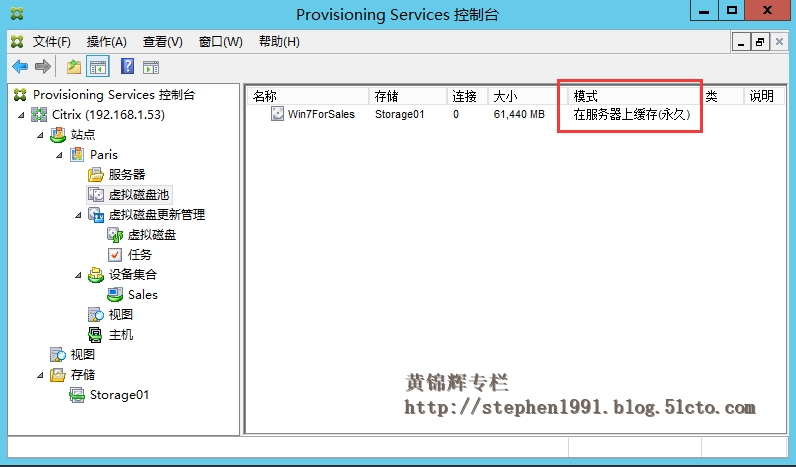Select the Win7ForSales row name
Viewport: 796px width, 467px height.
(x=321, y=114)
